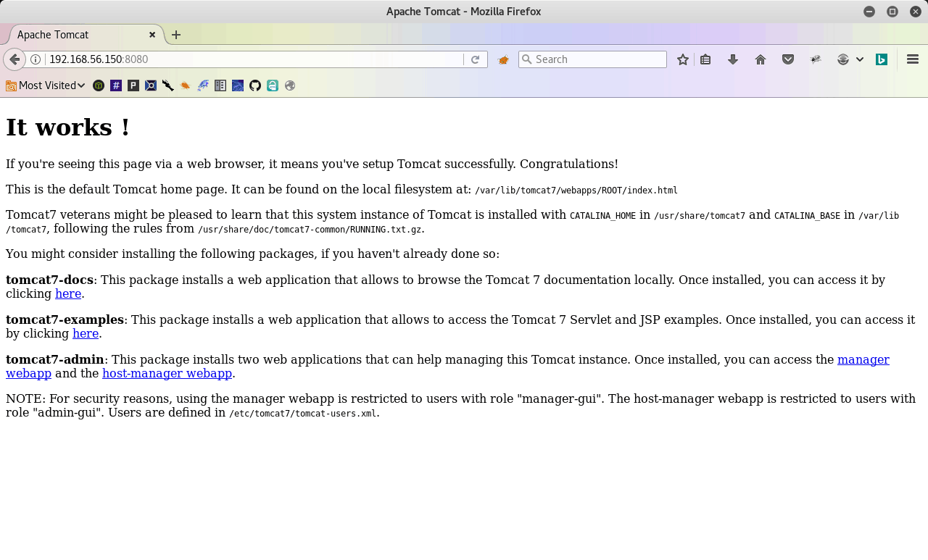Image resolution: width=928 pixels, height=560 pixels.
Task: Reload the page with the refresh icon
Action: [476, 59]
